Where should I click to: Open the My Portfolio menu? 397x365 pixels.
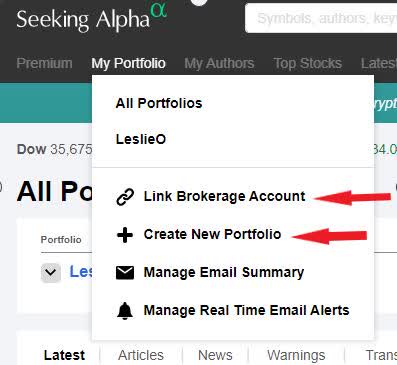click(129, 63)
